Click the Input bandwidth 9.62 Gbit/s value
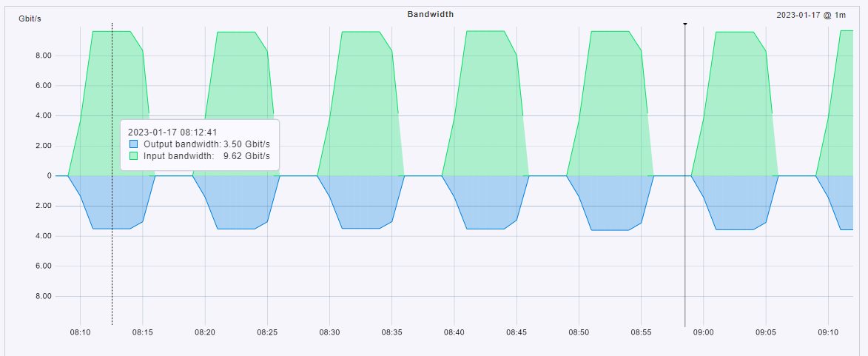 point(247,156)
